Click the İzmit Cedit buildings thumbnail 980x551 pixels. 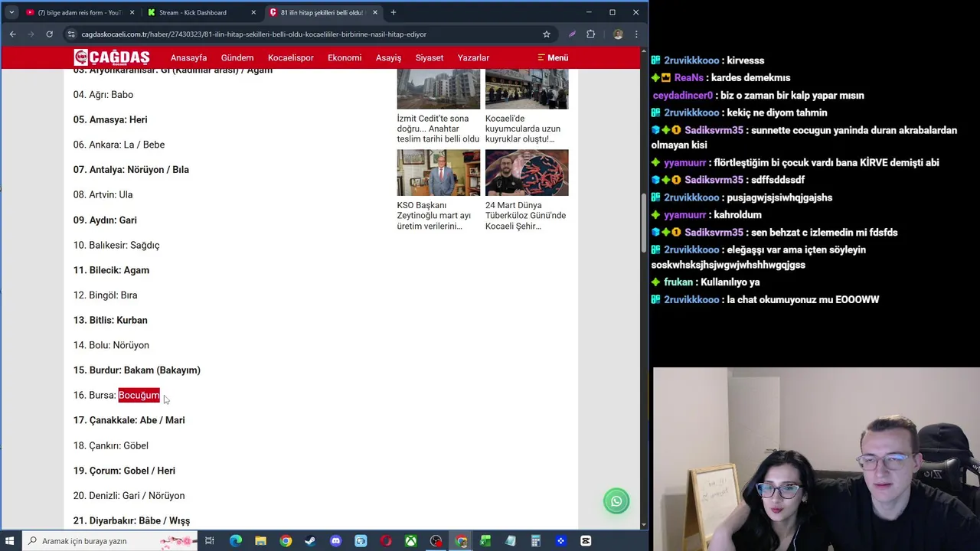[439, 89]
